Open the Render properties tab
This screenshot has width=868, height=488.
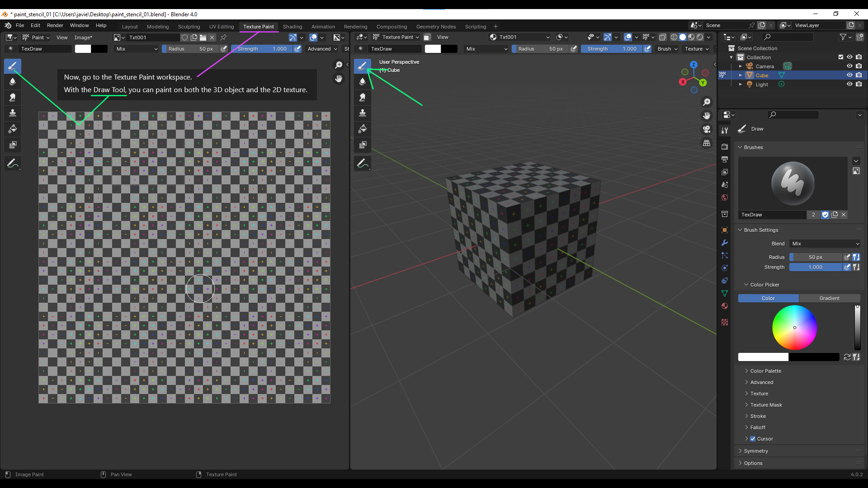725,147
